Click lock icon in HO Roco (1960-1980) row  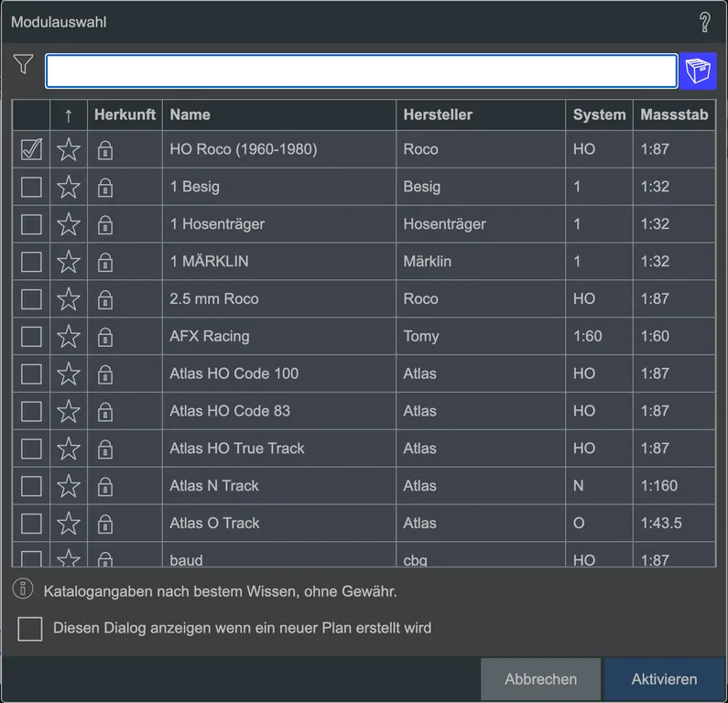click(105, 150)
